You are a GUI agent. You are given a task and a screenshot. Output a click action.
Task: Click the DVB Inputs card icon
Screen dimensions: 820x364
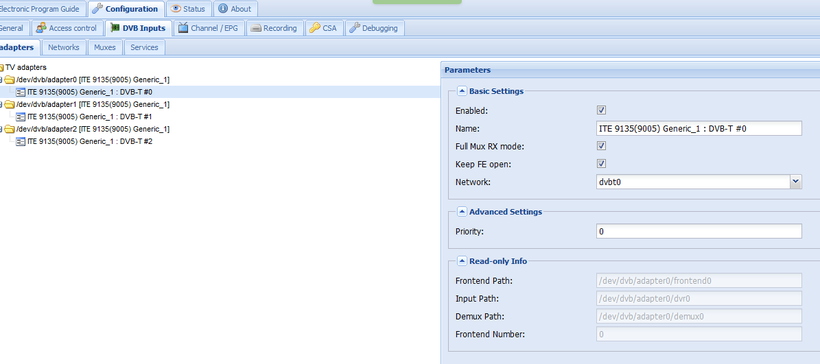coord(115,28)
